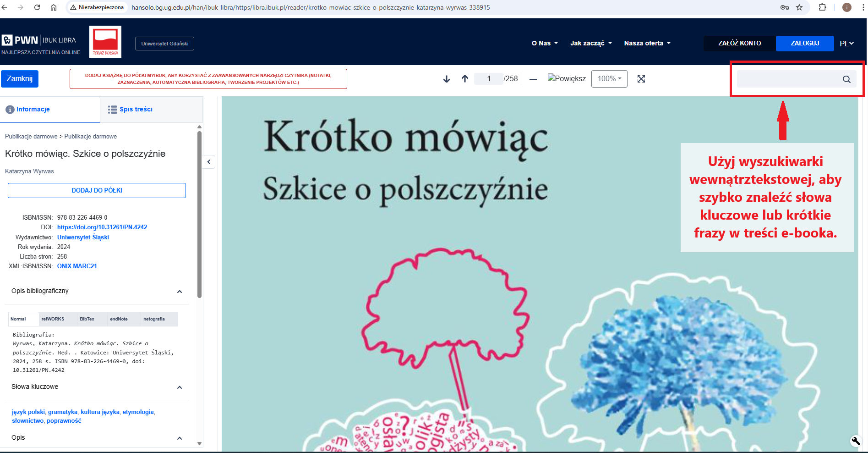
Task: Click the DODAJ DO PÓŁKI button
Action: [x=97, y=191]
